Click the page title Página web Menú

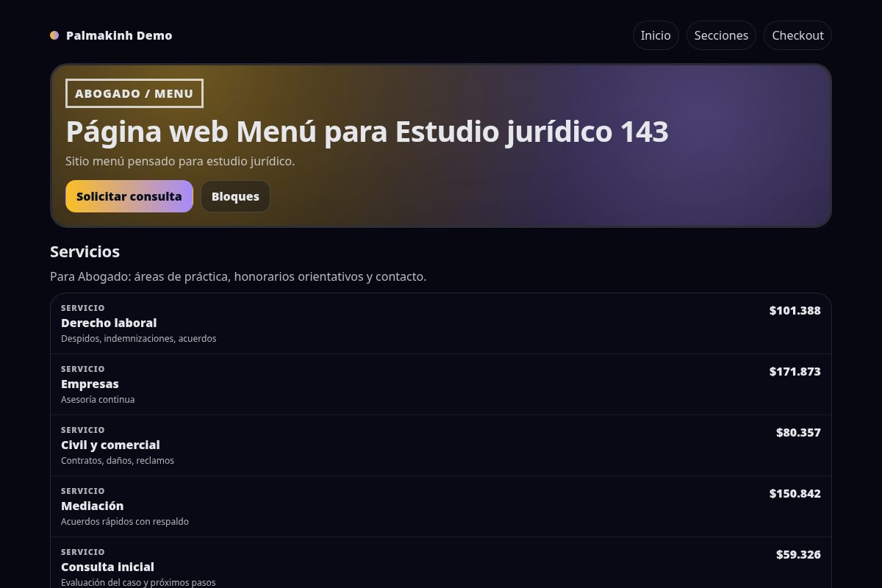click(367, 132)
